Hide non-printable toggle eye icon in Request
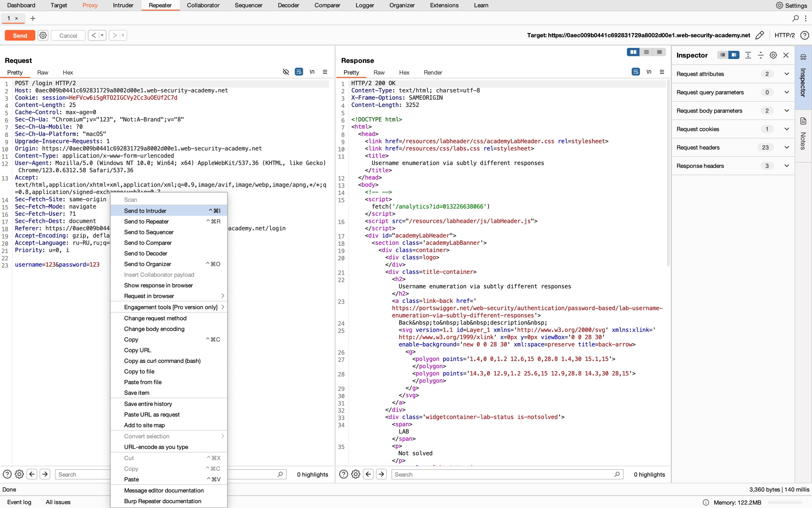Image resolution: width=812 pixels, height=508 pixels. click(x=285, y=72)
